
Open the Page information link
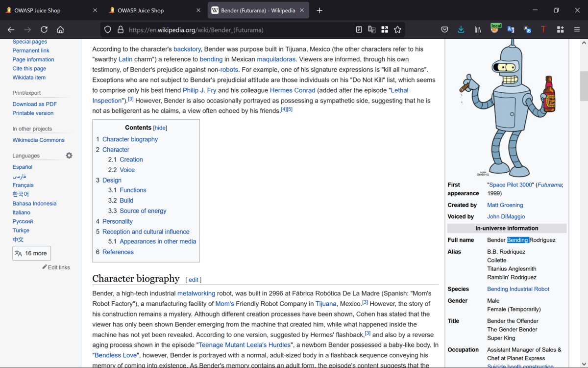click(x=33, y=59)
